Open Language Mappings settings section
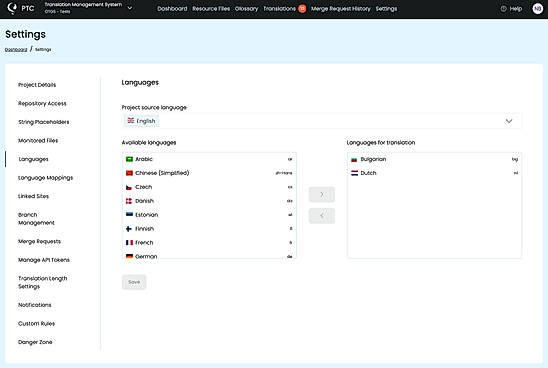 pos(45,178)
